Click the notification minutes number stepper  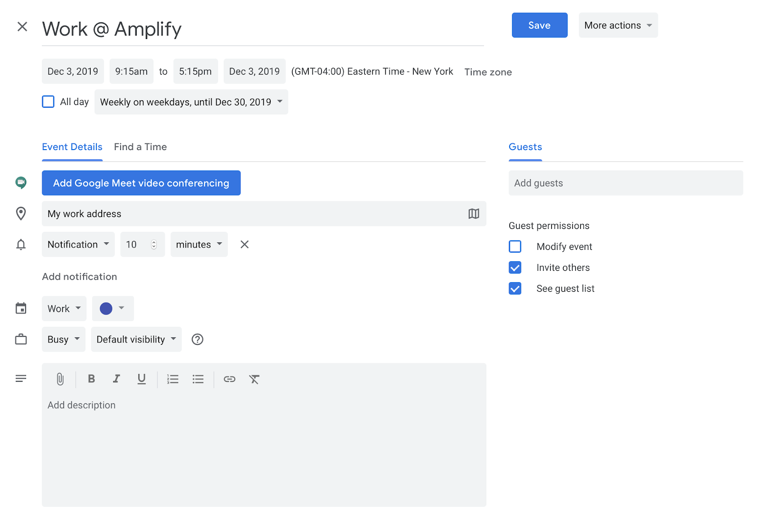click(x=154, y=245)
